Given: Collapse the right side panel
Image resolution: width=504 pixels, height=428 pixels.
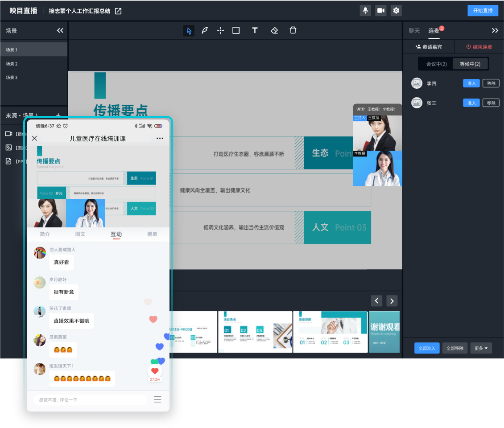Looking at the screenshot, I should coord(495,31).
